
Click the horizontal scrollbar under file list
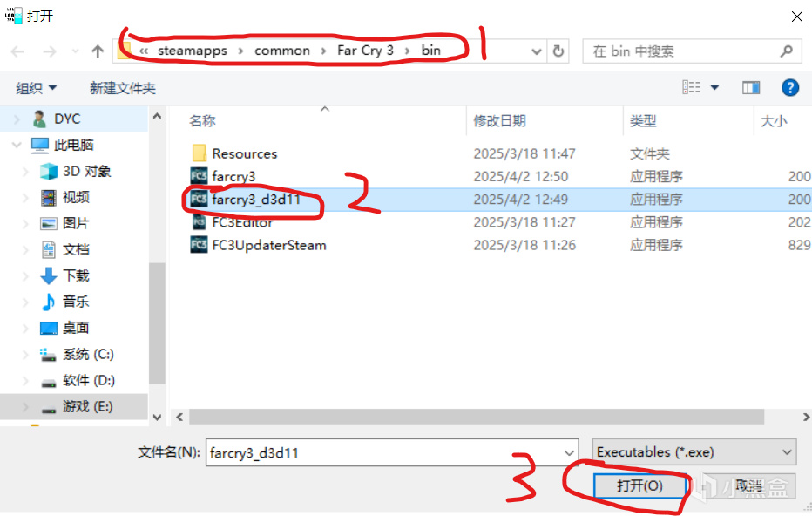tap(476, 417)
